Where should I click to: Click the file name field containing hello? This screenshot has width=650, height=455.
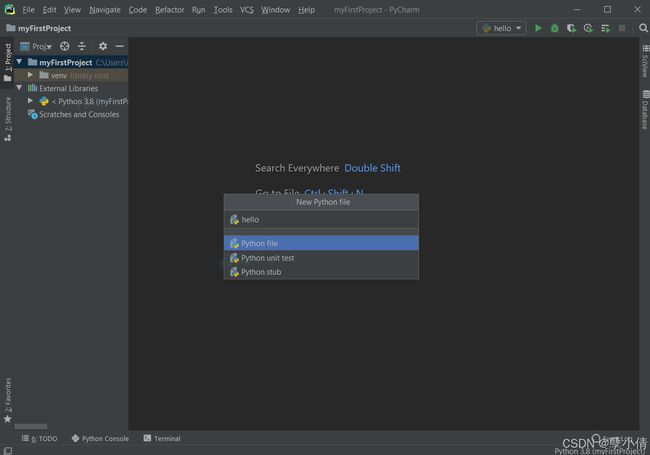pyautogui.click(x=321, y=220)
